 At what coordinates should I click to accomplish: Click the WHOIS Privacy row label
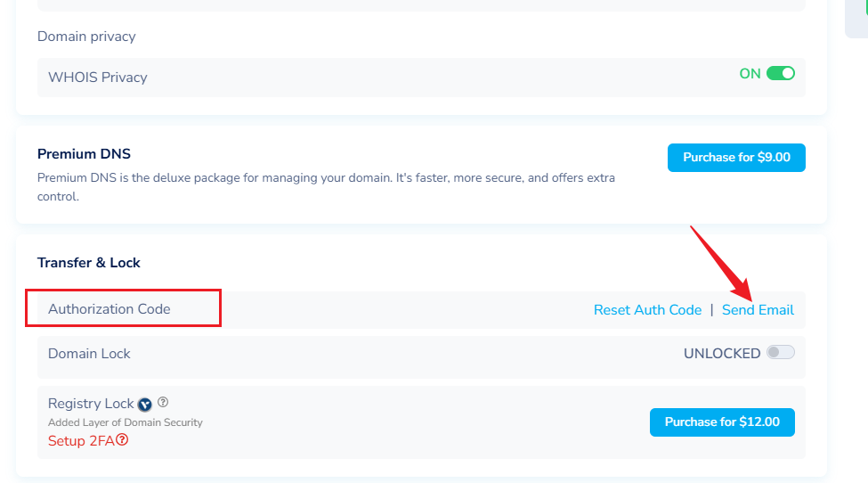pyautogui.click(x=97, y=78)
